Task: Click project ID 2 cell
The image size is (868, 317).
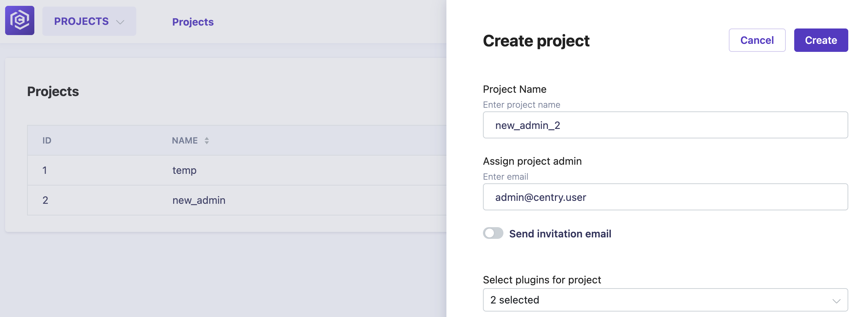Action: pos(45,200)
